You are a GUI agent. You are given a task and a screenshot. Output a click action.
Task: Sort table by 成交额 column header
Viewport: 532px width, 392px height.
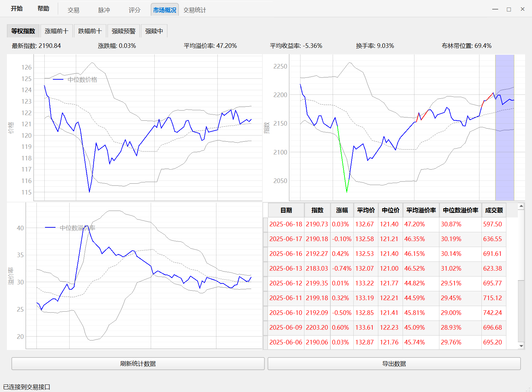[494, 210]
